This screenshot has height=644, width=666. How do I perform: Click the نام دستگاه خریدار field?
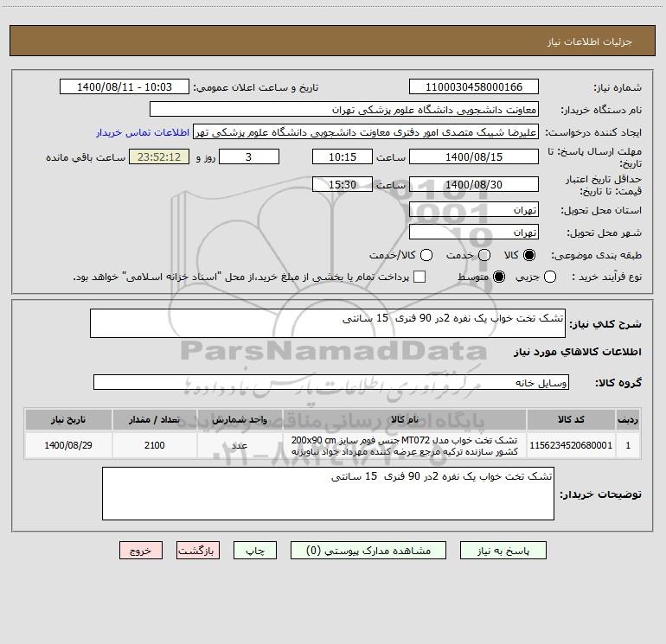pos(344,109)
